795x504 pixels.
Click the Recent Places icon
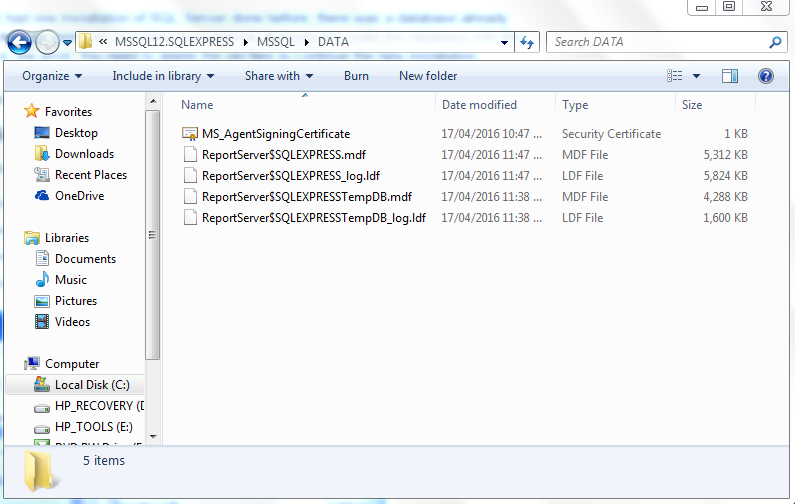point(42,175)
